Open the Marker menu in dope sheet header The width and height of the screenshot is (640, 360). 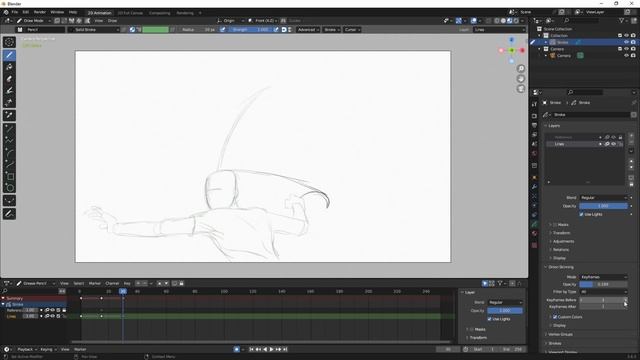click(x=95, y=283)
